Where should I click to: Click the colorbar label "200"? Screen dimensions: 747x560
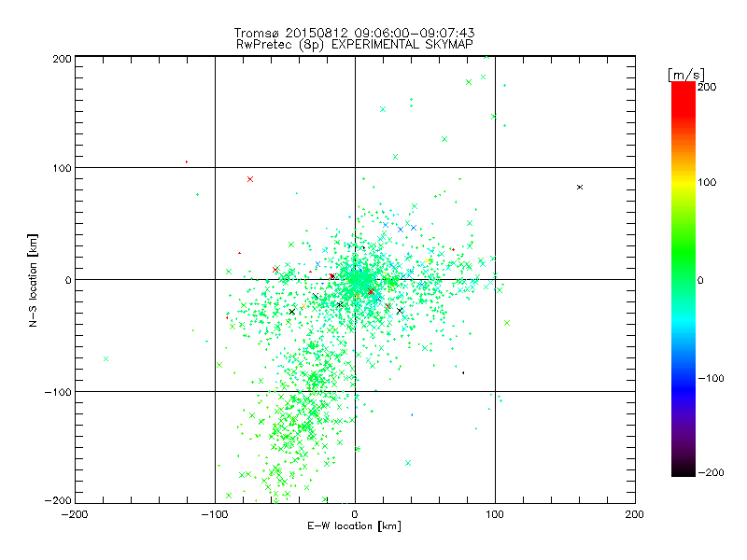(707, 87)
